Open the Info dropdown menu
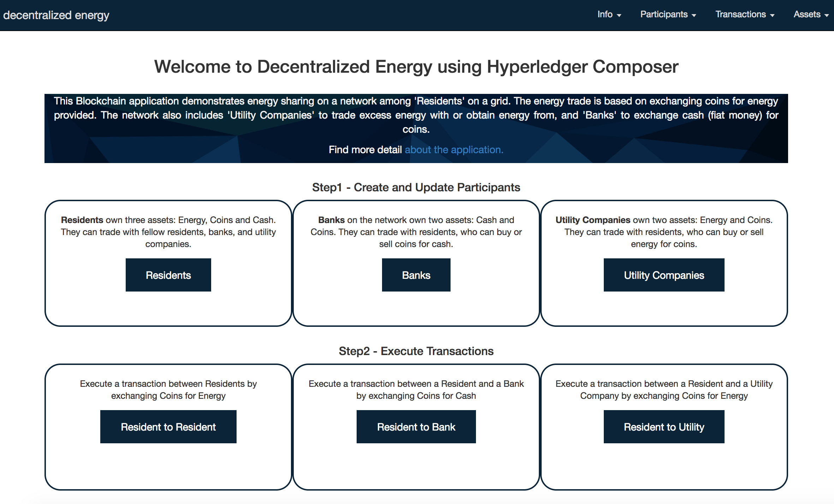The width and height of the screenshot is (834, 504). (x=608, y=14)
